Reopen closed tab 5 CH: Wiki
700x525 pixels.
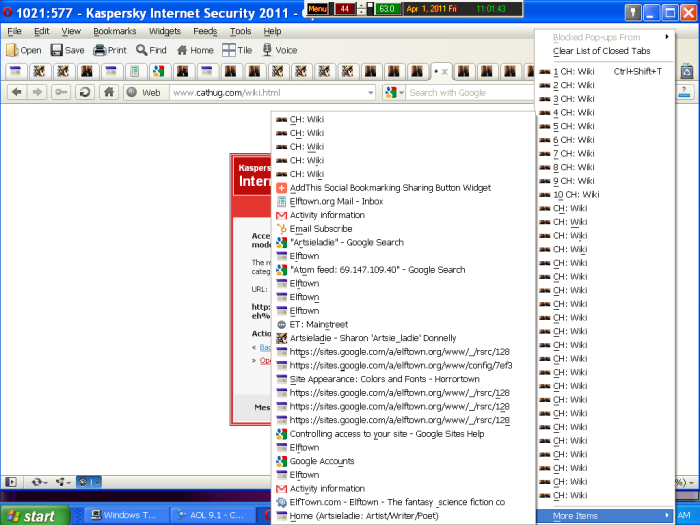(605, 126)
